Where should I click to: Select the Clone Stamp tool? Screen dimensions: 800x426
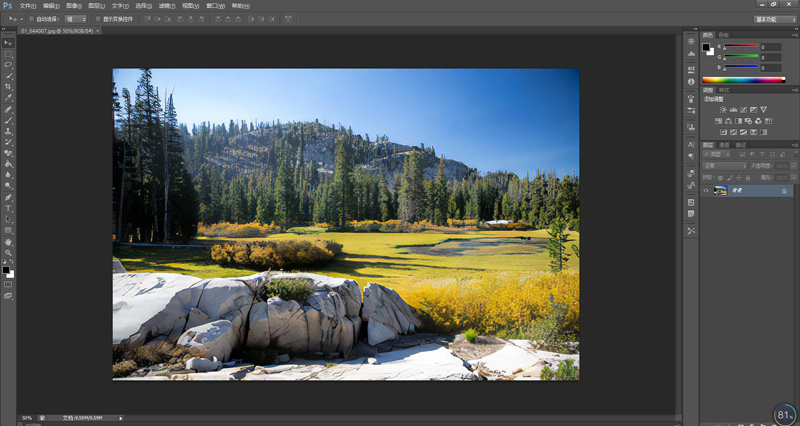click(8, 132)
